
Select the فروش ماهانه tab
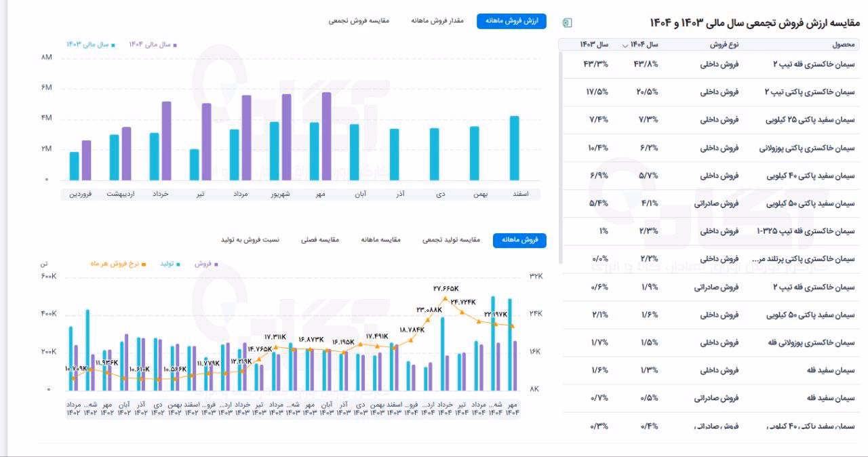[519, 240]
